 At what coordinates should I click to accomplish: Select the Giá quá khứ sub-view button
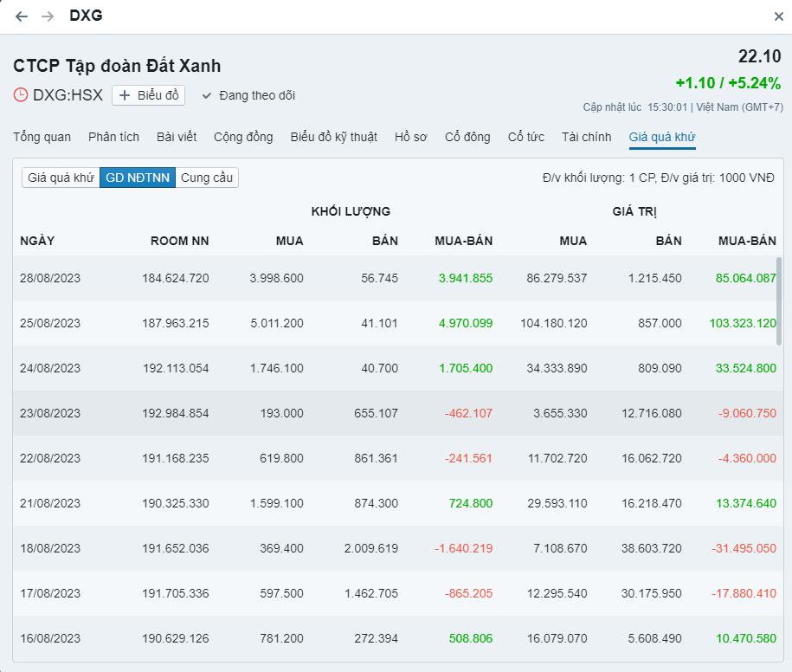61,178
